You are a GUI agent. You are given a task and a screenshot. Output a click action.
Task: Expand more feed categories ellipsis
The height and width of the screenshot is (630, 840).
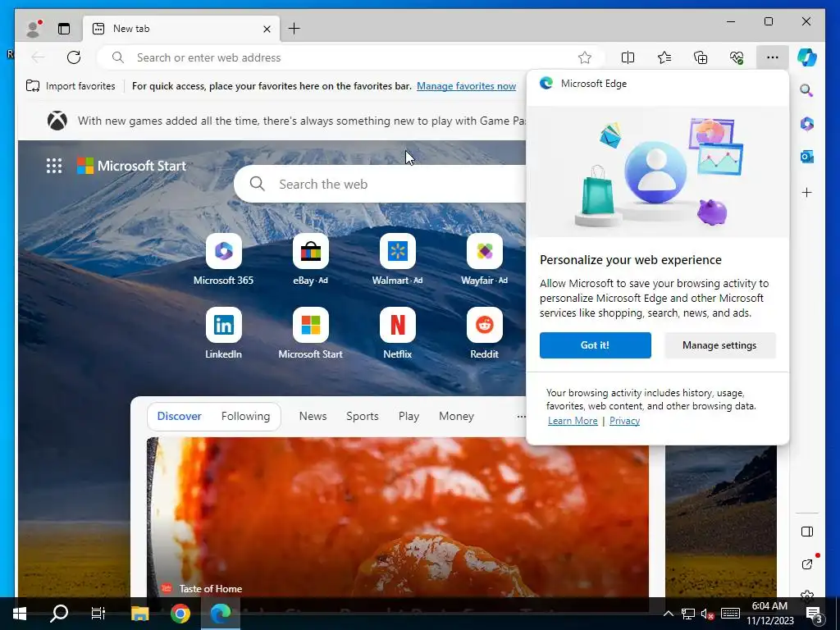pos(521,416)
